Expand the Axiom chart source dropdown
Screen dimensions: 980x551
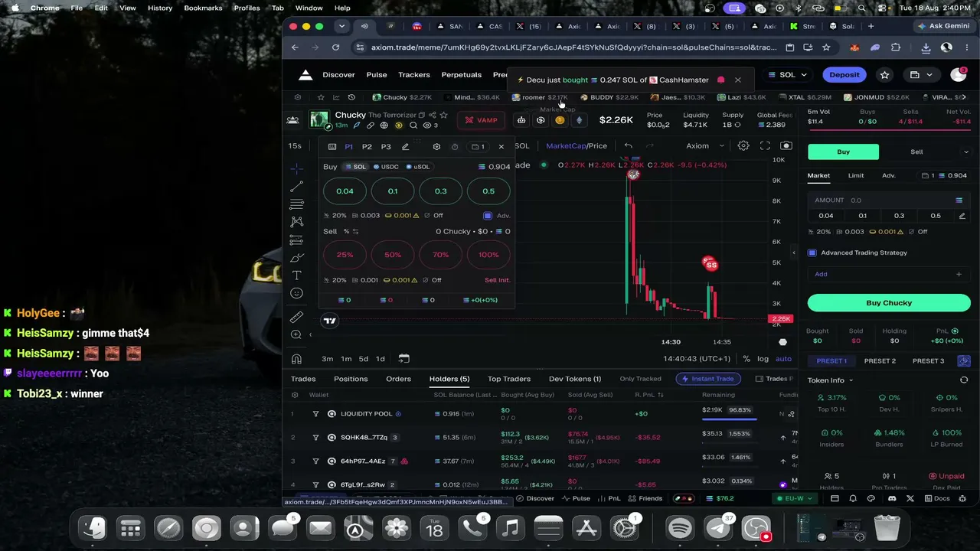(705, 146)
